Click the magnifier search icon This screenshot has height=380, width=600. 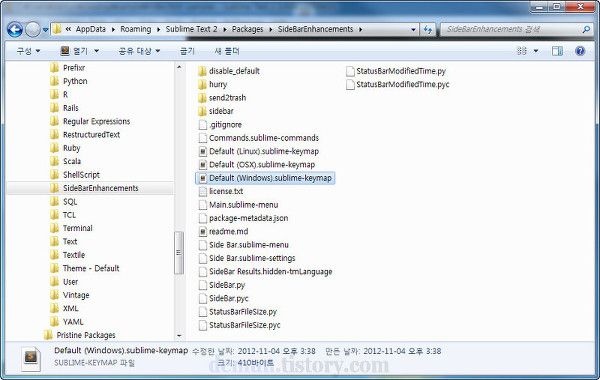(586, 29)
